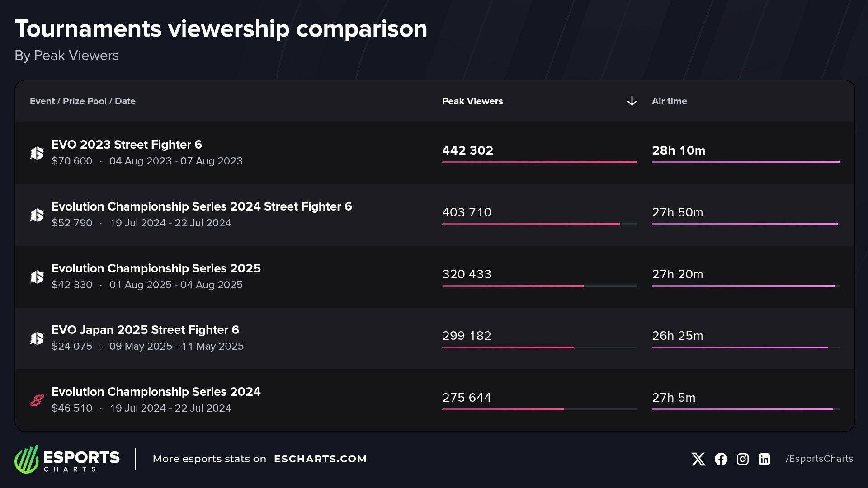
Task: Click the Air time column header
Action: 669,101
